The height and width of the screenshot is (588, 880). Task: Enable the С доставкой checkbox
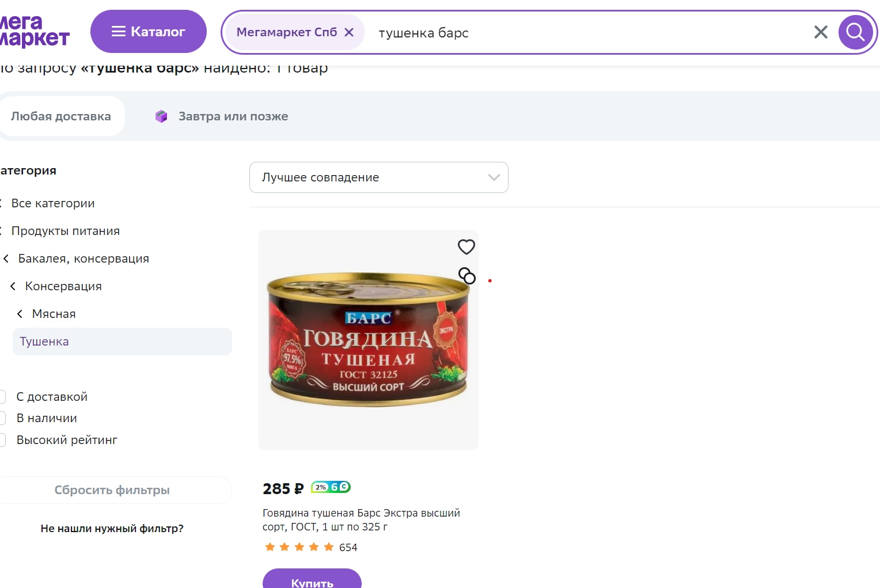tap(2, 397)
